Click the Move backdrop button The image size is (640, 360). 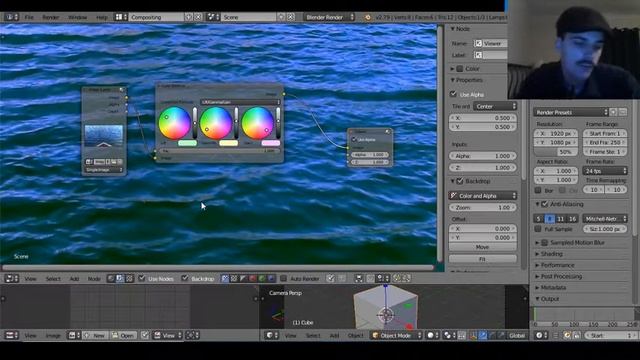pyautogui.click(x=482, y=247)
